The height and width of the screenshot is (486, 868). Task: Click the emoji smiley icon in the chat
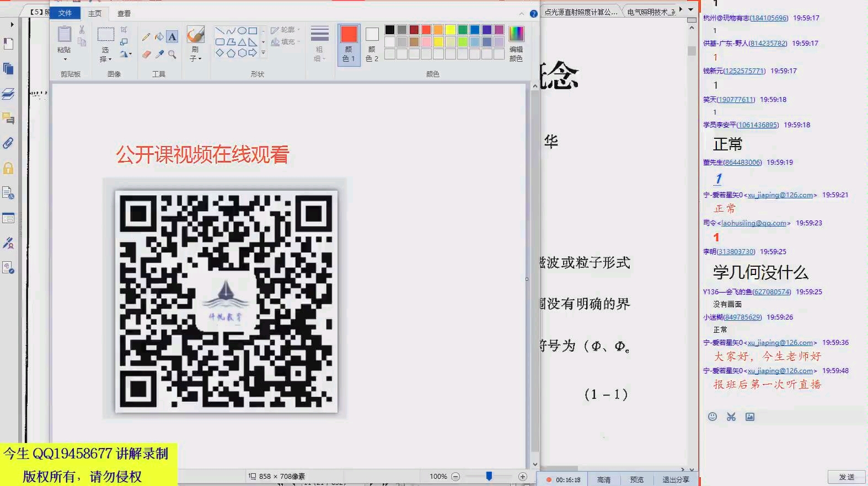[x=712, y=417]
